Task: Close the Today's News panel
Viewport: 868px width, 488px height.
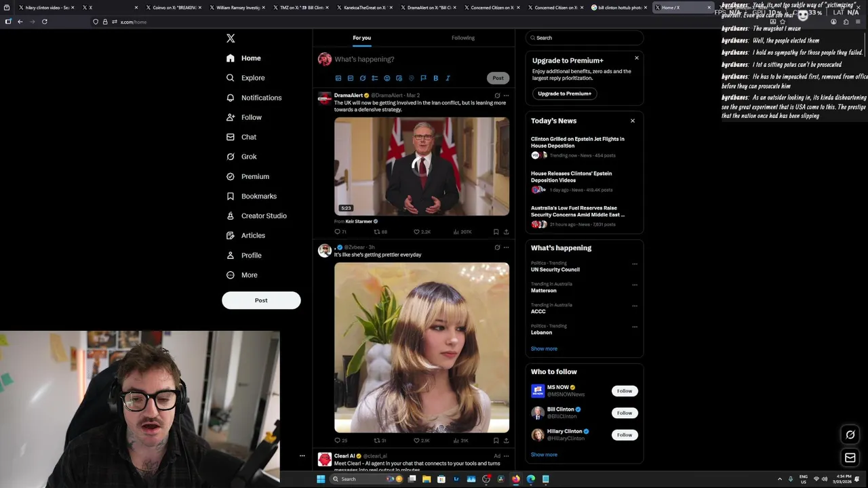Action: pos(633,121)
